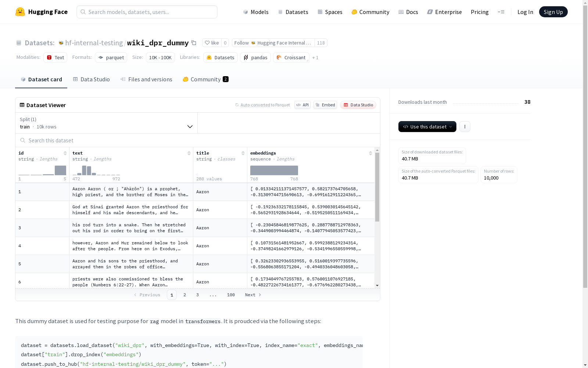Click the Sign Up button

point(553,12)
